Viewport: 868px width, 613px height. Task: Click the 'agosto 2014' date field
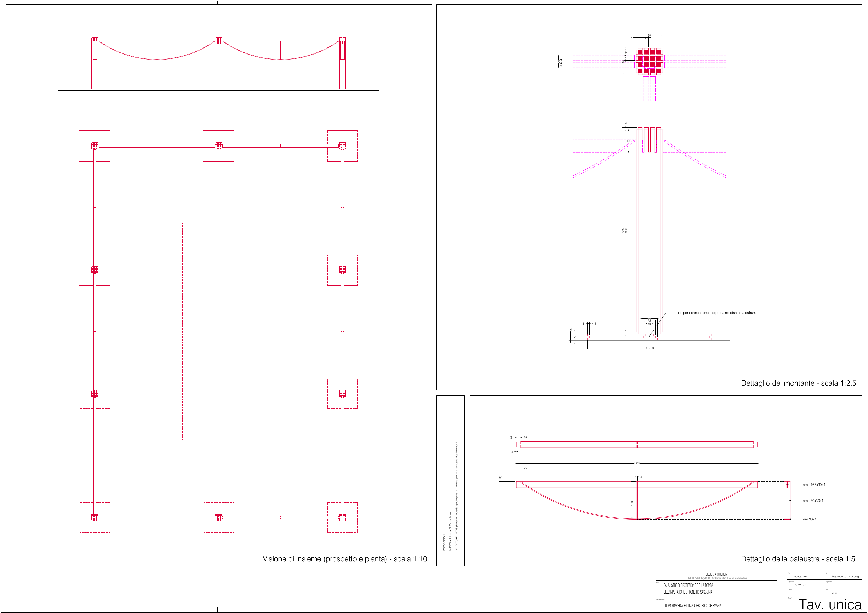(x=801, y=576)
